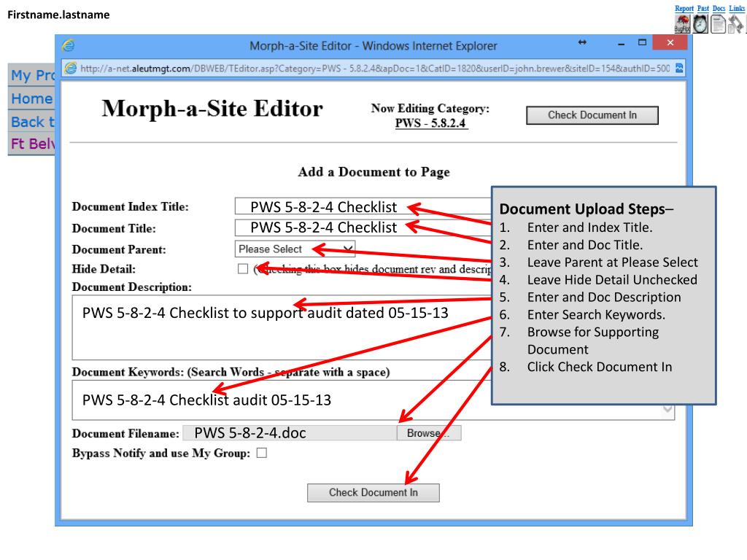
Task: Click the double-headed arrow icon in title bar
Action: (582, 42)
